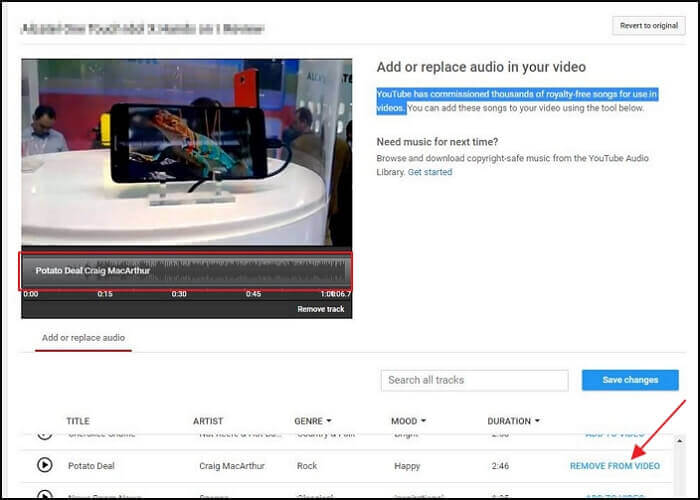Open the Mood filter dropdown
700x500 pixels.
point(408,421)
